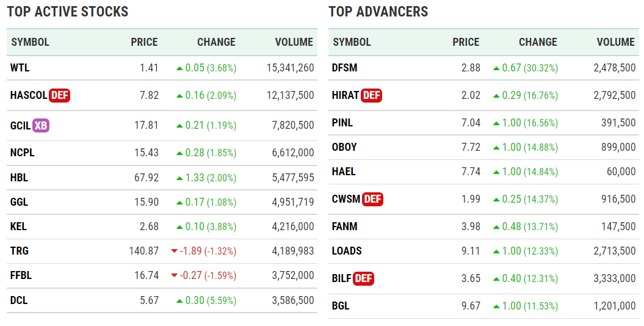Viewport: 644px width, 326px height.
Task: Sort advancers by SYMBOL header
Action: 352,42
